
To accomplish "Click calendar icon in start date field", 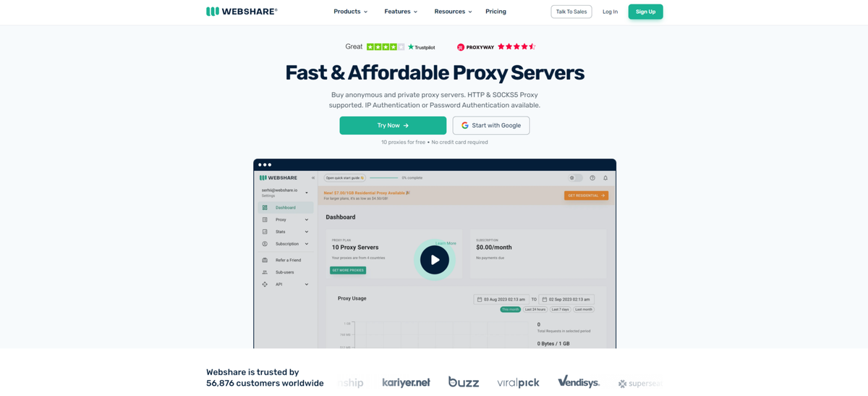I will (x=479, y=299).
